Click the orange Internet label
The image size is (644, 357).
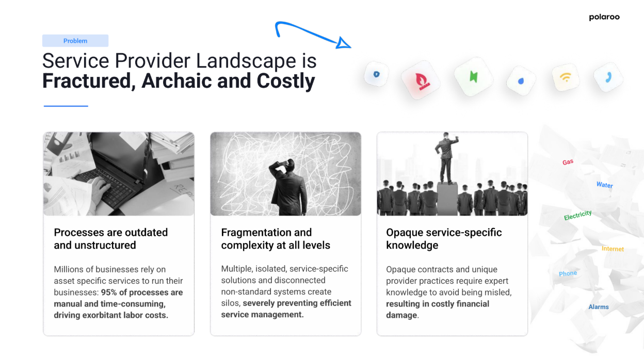(613, 249)
